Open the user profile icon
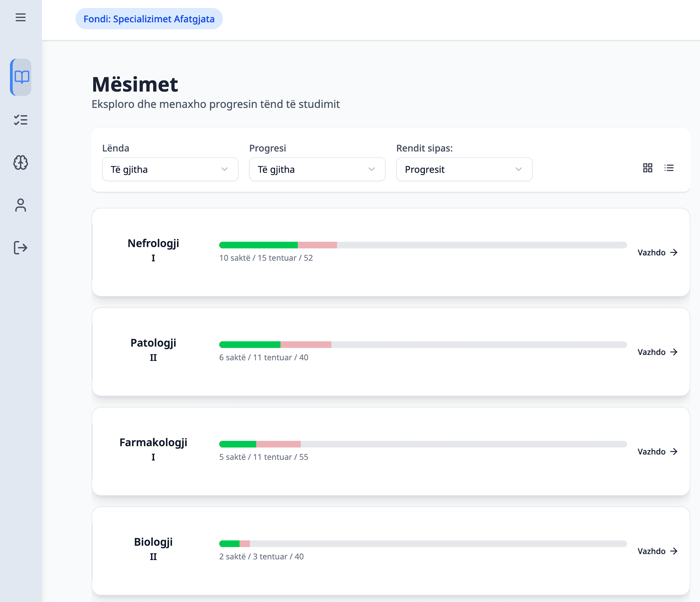 click(x=21, y=205)
